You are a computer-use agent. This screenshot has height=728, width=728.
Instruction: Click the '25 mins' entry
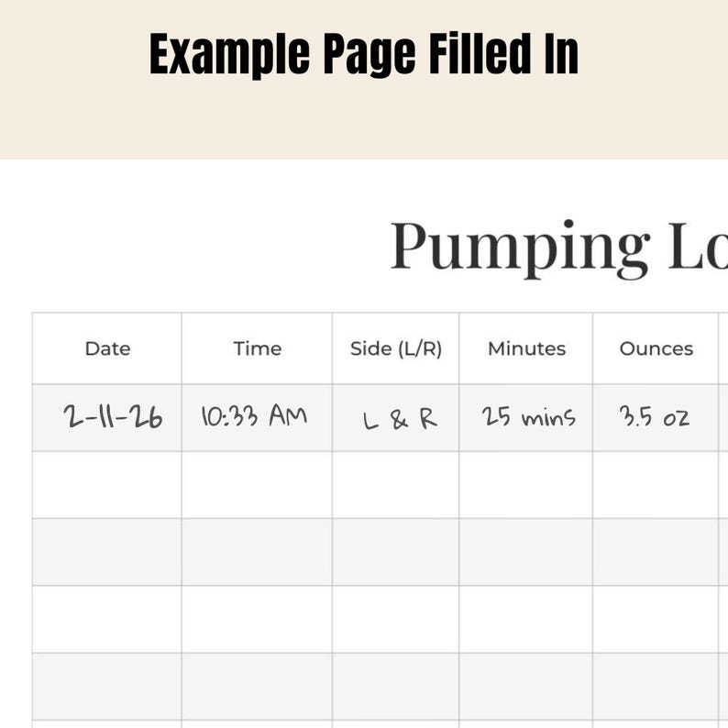[x=528, y=416]
